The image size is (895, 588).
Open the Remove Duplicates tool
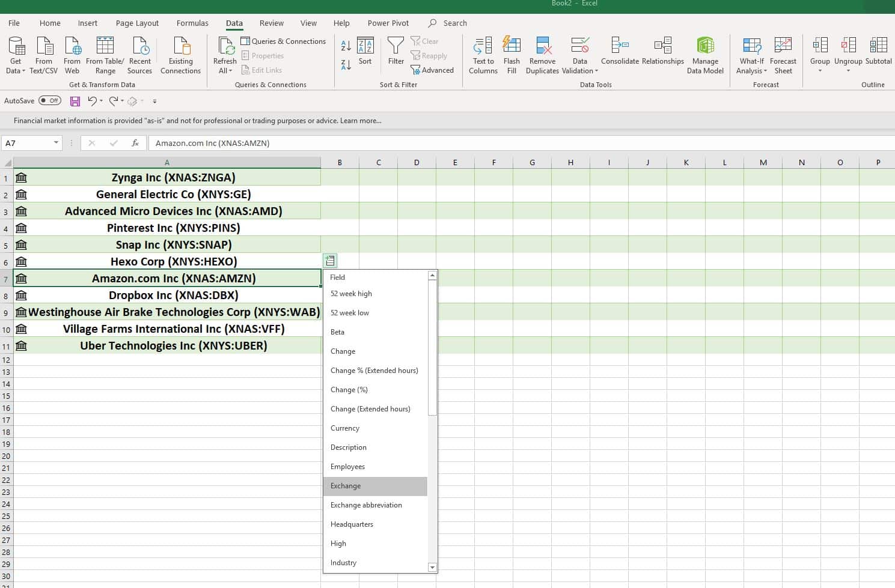(542, 54)
